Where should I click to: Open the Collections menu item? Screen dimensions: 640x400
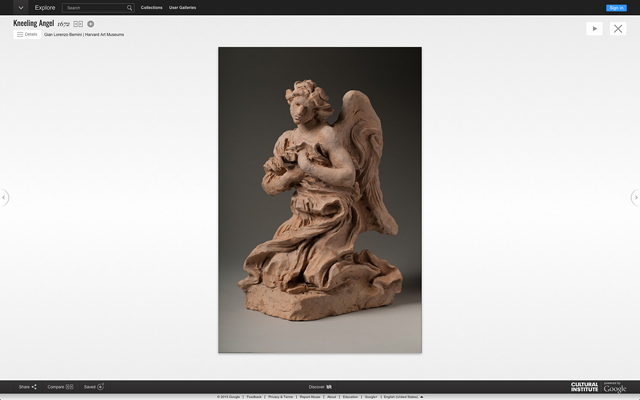[151, 8]
